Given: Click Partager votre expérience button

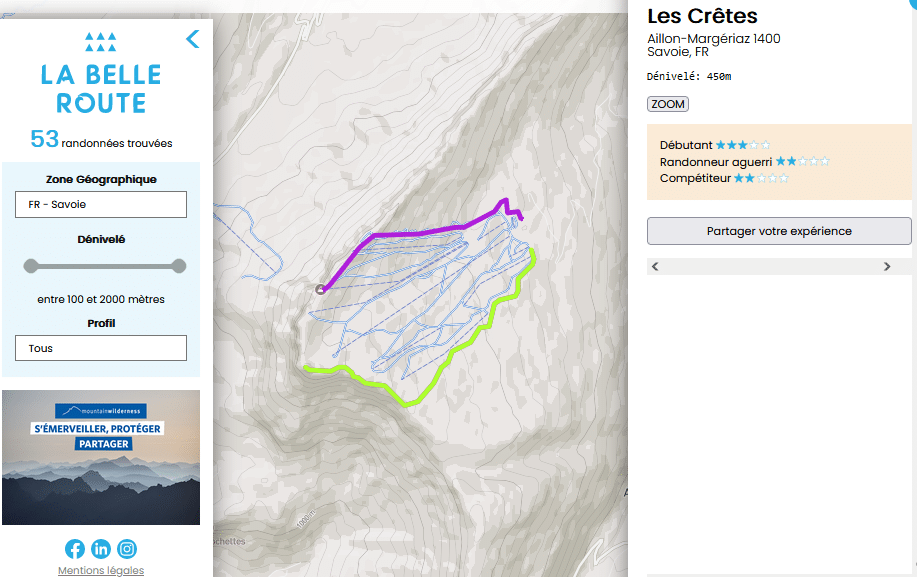Looking at the screenshot, I should pyautogui.click(x=779, y=231).
